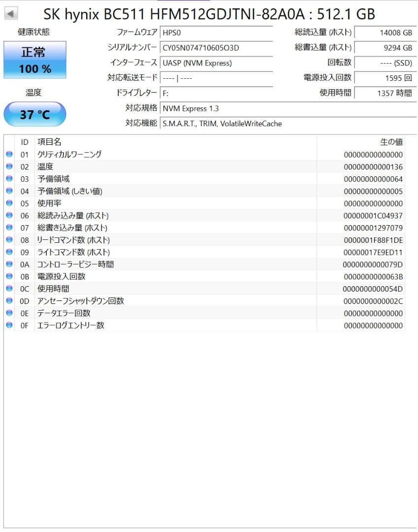Image resolution: width=418 pixels, height=532 pixels.
Task: Click the 正常 100 % health status button
Action: [x=35, y=60]
